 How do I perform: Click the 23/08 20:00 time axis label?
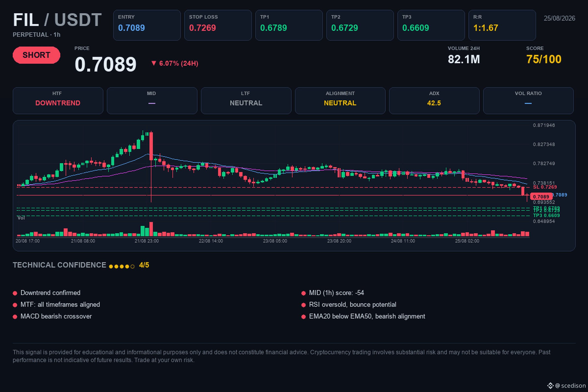point(339,241)
